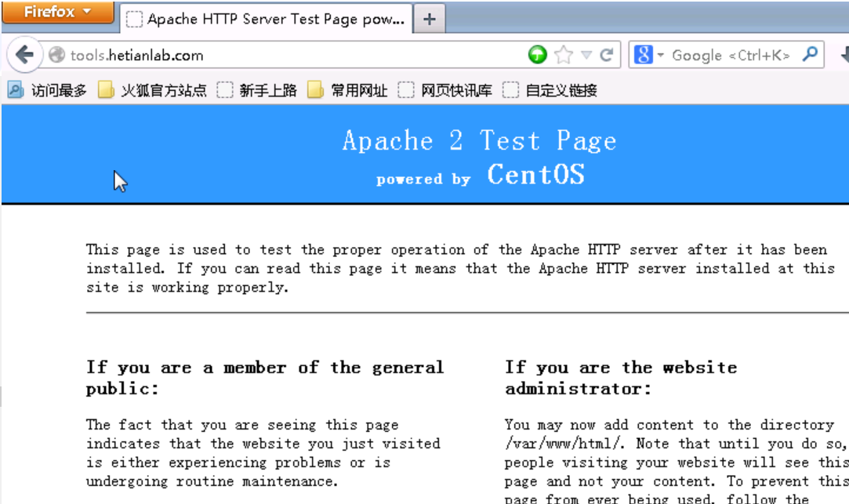Click the magnifier search icon
Image resolution: width=849 pixels, height=504 pixels.
coord(810,54)
